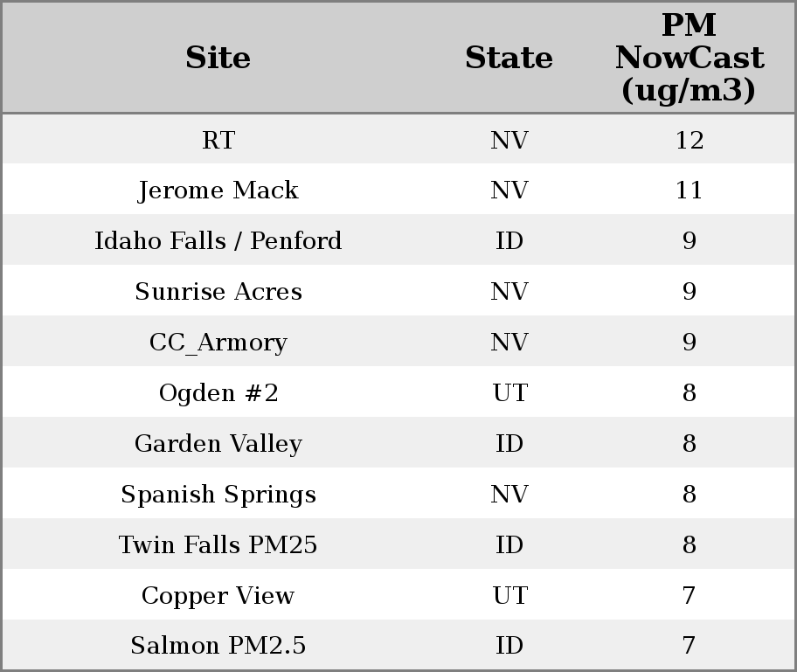Screen dimensions: 797x672
Task: Click the State column header
Action: point(509,58)
